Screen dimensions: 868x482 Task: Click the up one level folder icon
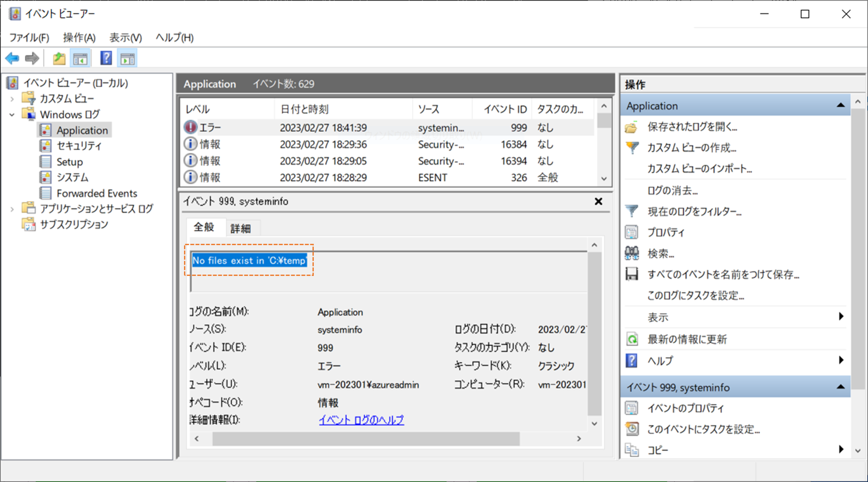pyautogui.click(x=59, y=58)
